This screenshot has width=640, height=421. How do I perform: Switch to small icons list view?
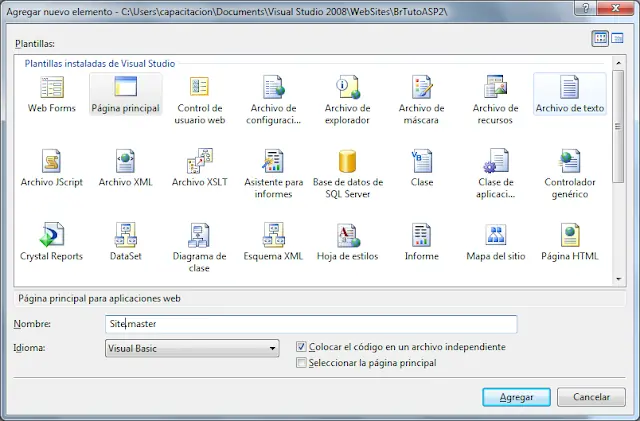point(617,38)
